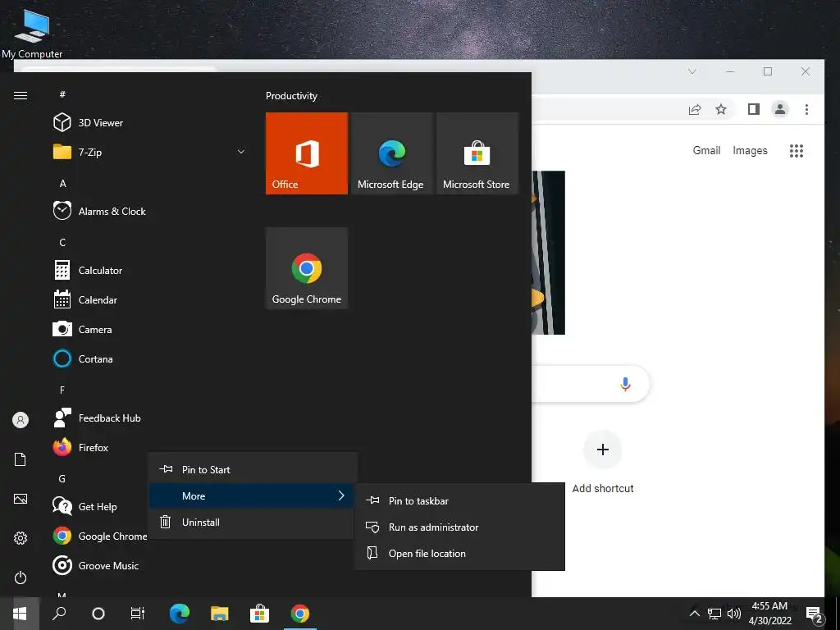
Task: Choose Pin to Start in context menu
Action: point(253,470)
